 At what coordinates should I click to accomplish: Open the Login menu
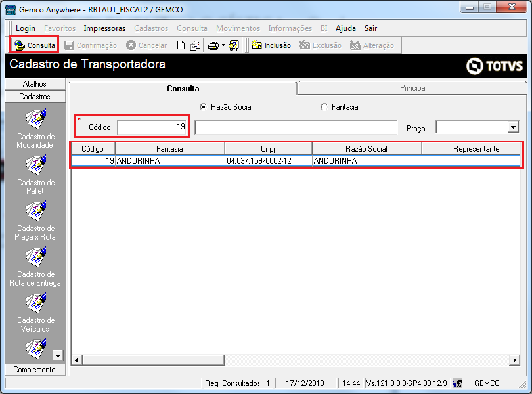click(x=26, y=28)
